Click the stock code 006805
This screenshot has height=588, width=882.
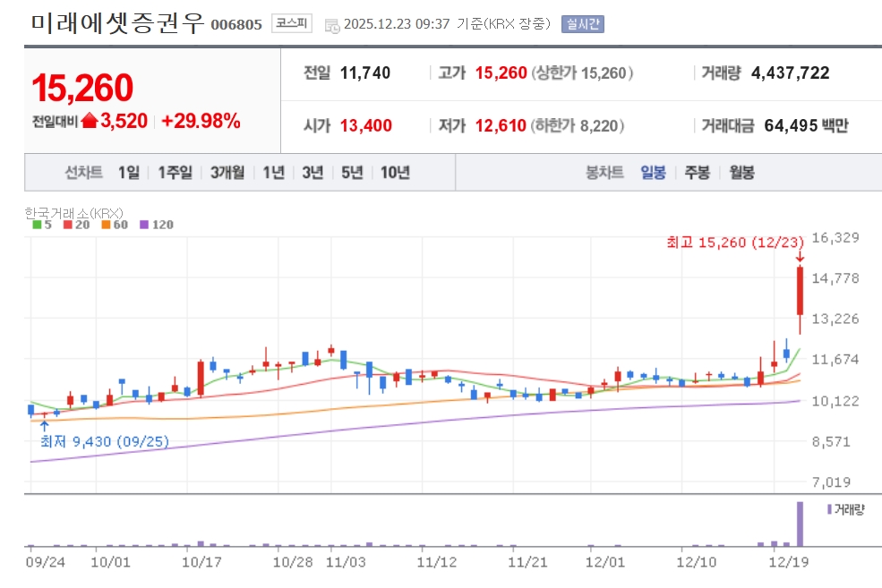pos(236,25)
